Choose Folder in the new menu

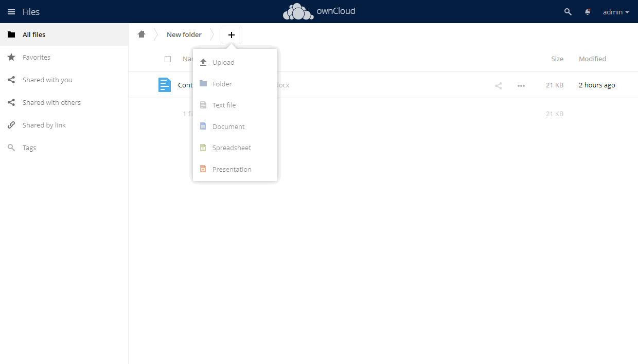point(222,84)
